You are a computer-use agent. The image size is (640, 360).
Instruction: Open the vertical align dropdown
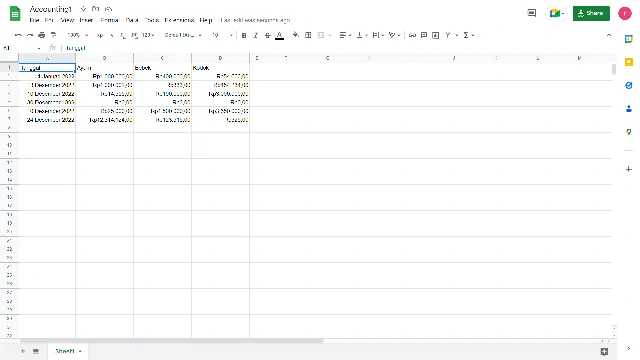362,35
